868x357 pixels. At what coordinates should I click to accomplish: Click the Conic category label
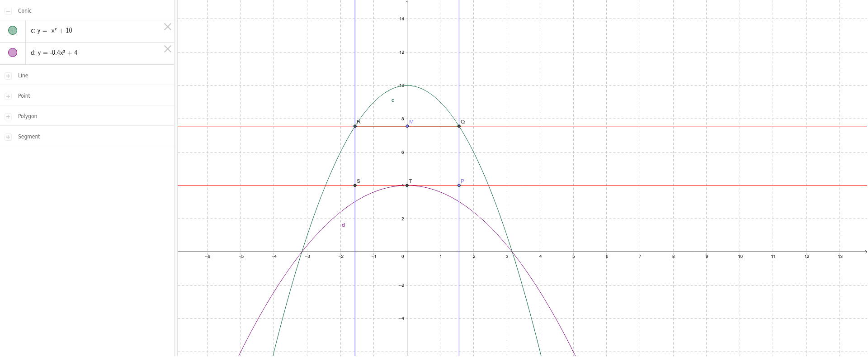click(x=25, y=11)
